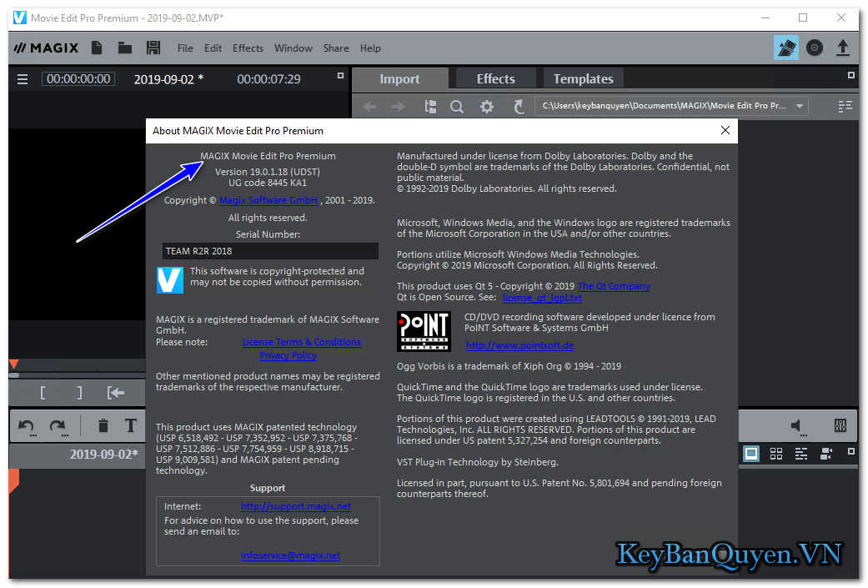The height and width of the screenshot is (588, 868).
Task: Open the Help menu
Action: (x=370, y=48)
